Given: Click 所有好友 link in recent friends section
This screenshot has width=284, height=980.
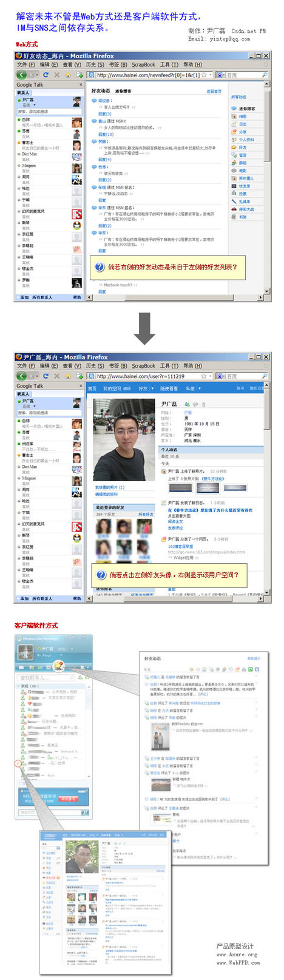Looking at the screenshot, I should (x=146, y=514).
